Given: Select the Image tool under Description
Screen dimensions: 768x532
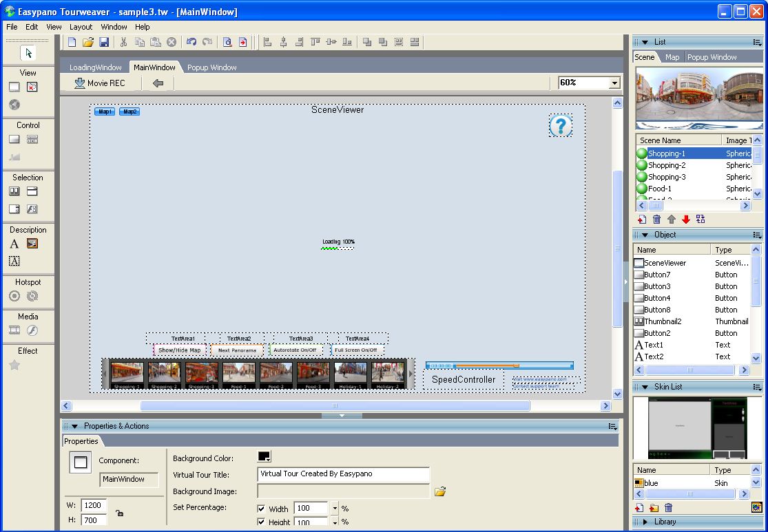Looking at the screenshot, I should point(32,244).
